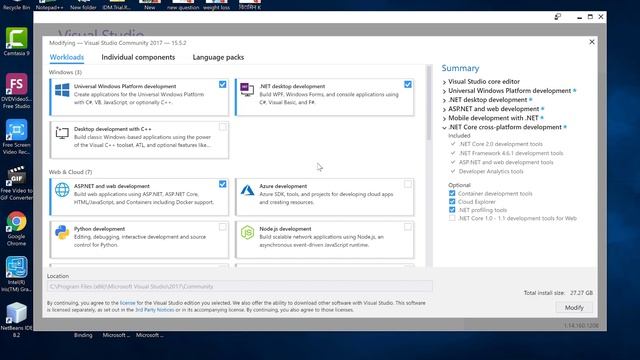Click 'Web & Cloud (7)' section heading

click(71, 172)
